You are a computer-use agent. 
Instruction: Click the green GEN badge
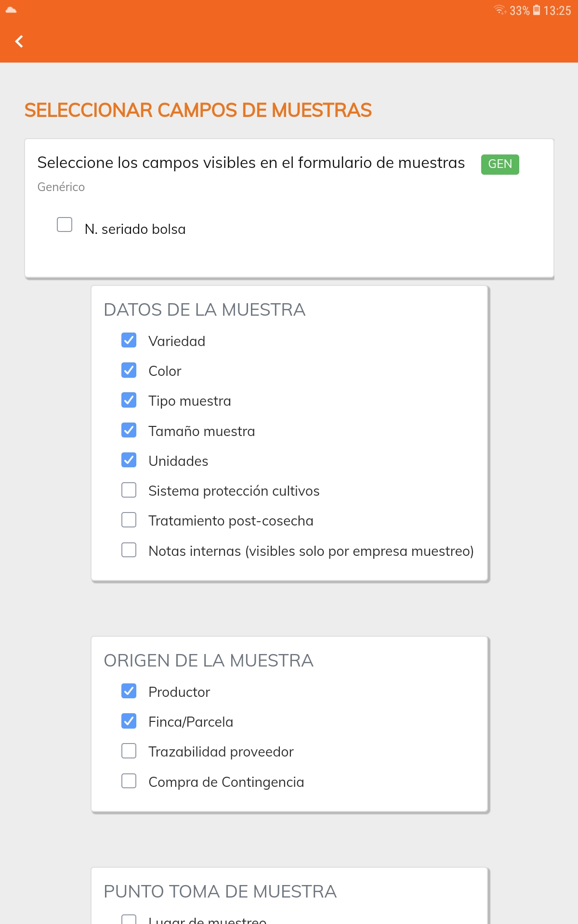click(x=500, y=164)
